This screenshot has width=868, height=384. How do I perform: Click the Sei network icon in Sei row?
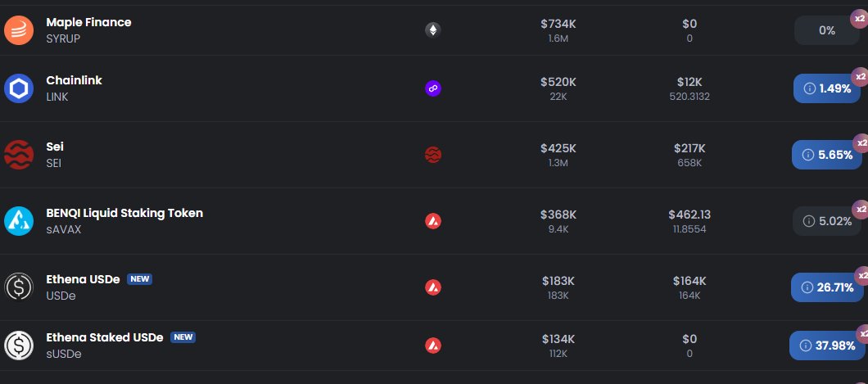pyautogui.click(x=433, y=155)
